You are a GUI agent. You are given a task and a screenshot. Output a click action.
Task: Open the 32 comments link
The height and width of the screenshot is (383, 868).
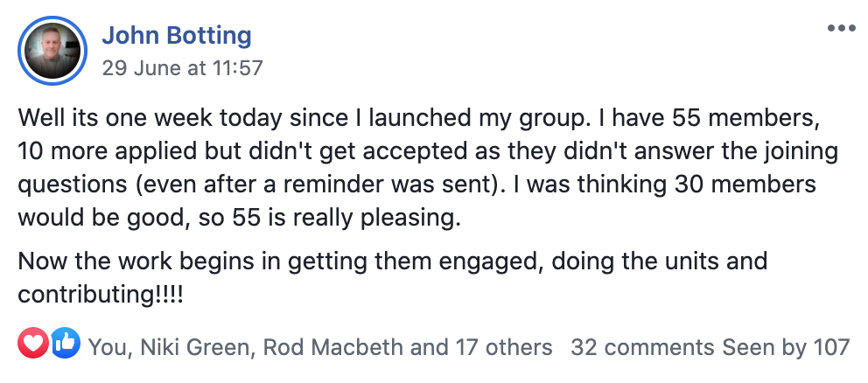point(642,347)
